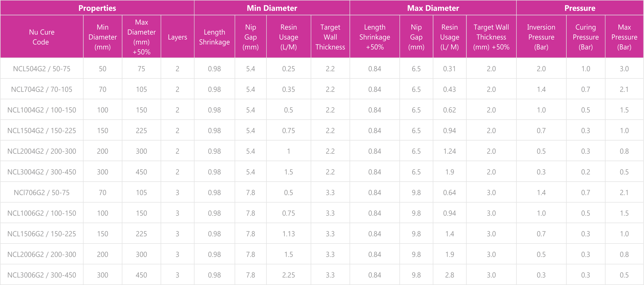This screenshot has height=285, width=644.
Task: Click the Nu Cure Code column header
Action: (x=42, y=37)
